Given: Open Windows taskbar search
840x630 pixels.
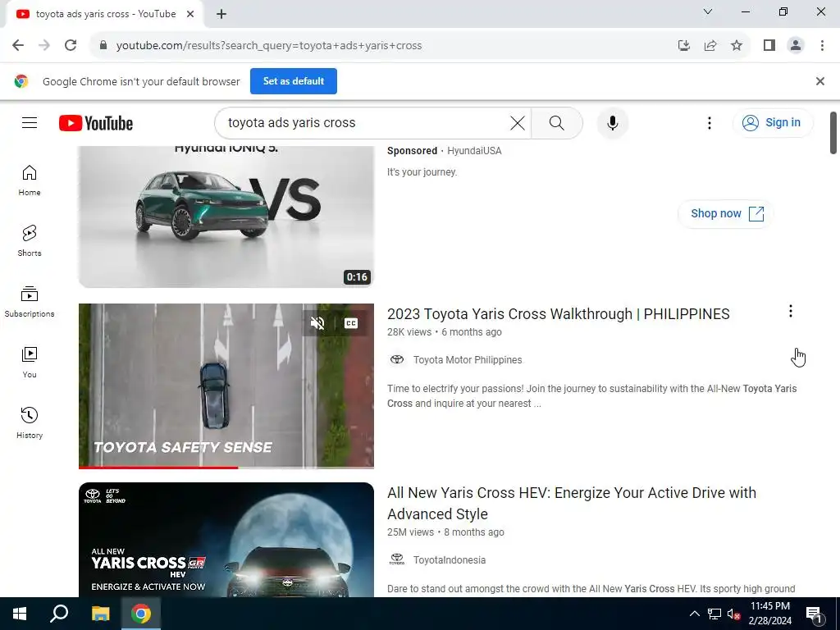Looking at the screenshot, I should click(59, 614).
